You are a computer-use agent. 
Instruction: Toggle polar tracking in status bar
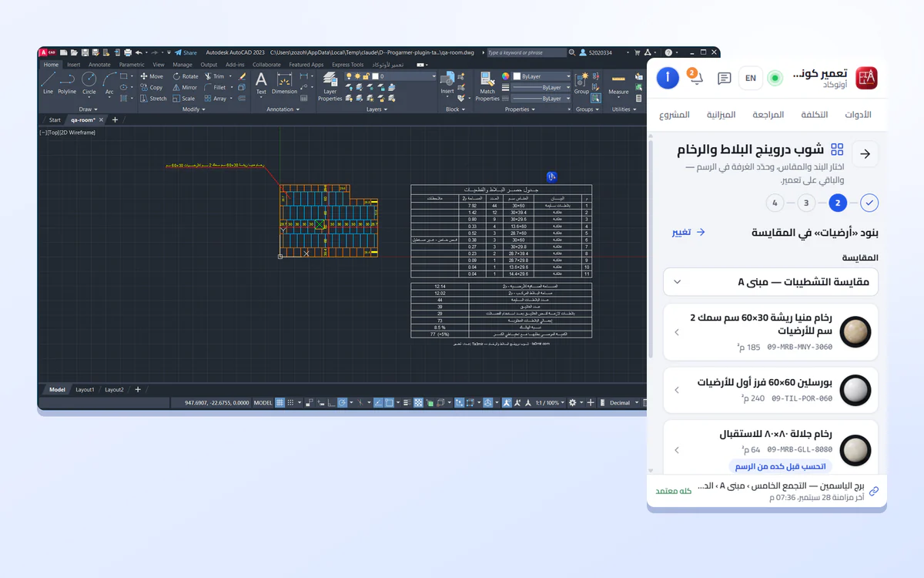coord(341,402)
